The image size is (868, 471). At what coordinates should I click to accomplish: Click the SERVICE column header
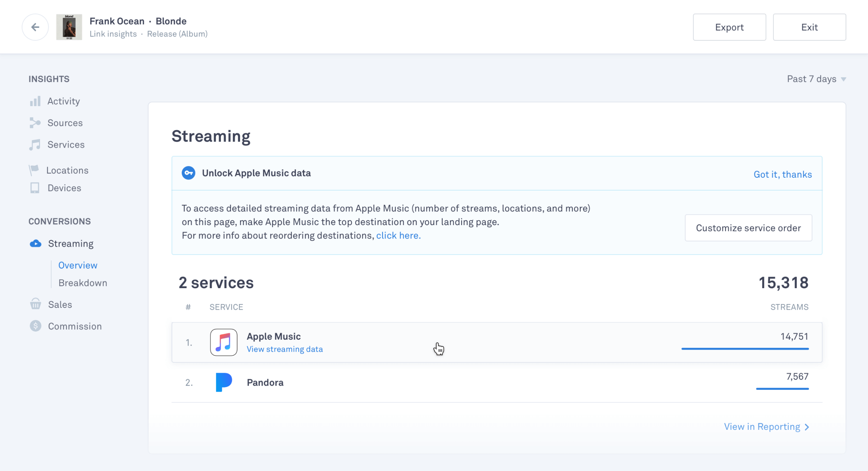(x=226, y=307)
